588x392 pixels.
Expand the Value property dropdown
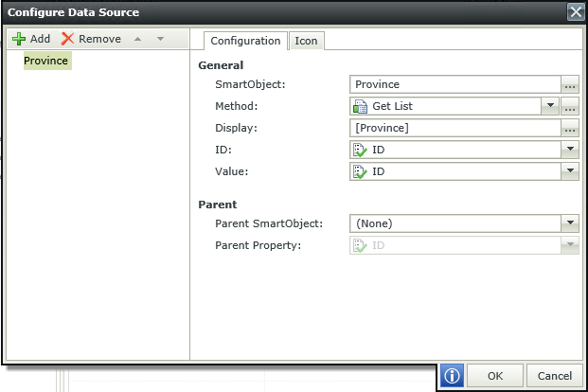click(570, 171)
